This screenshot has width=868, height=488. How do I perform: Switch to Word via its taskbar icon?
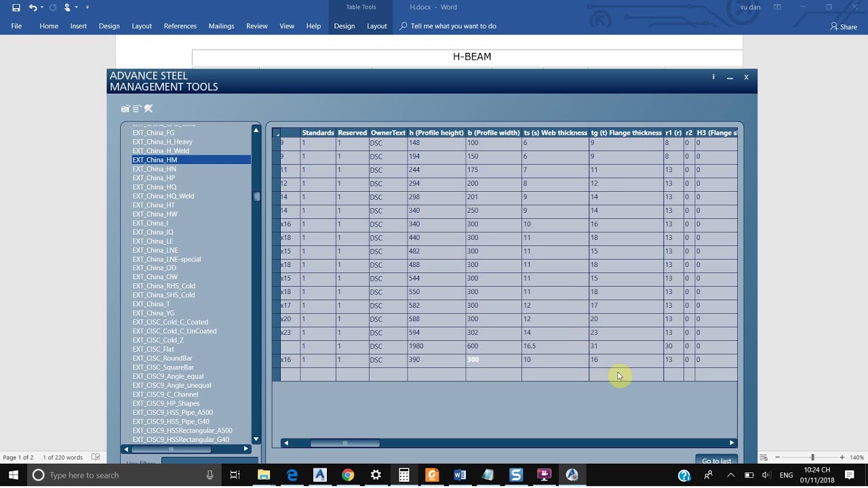(x=460, y=475)
